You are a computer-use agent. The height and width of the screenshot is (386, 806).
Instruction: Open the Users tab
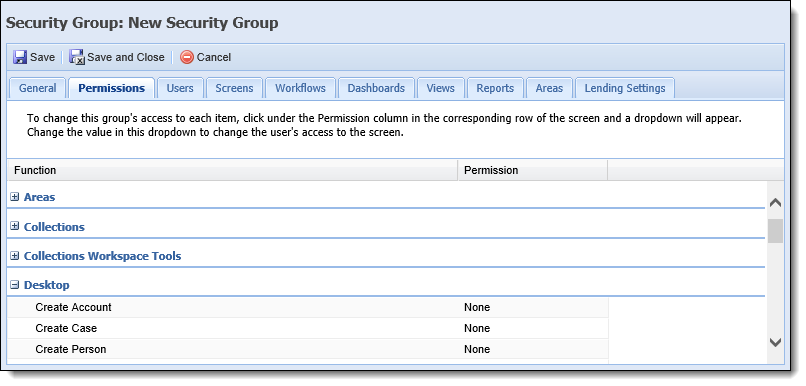point(180,88)
